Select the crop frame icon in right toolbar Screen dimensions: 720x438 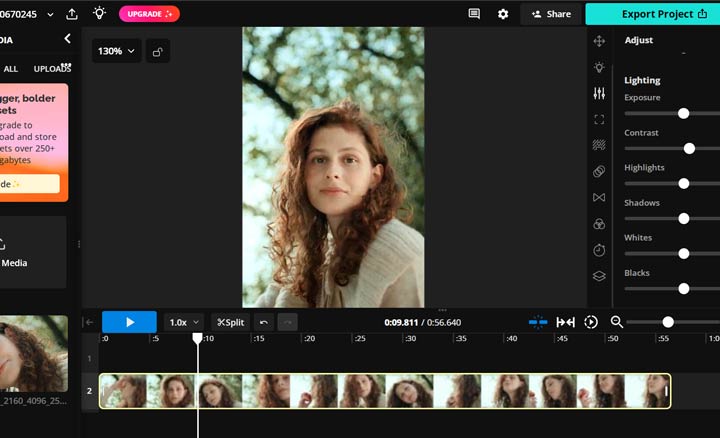coord(599,119)
